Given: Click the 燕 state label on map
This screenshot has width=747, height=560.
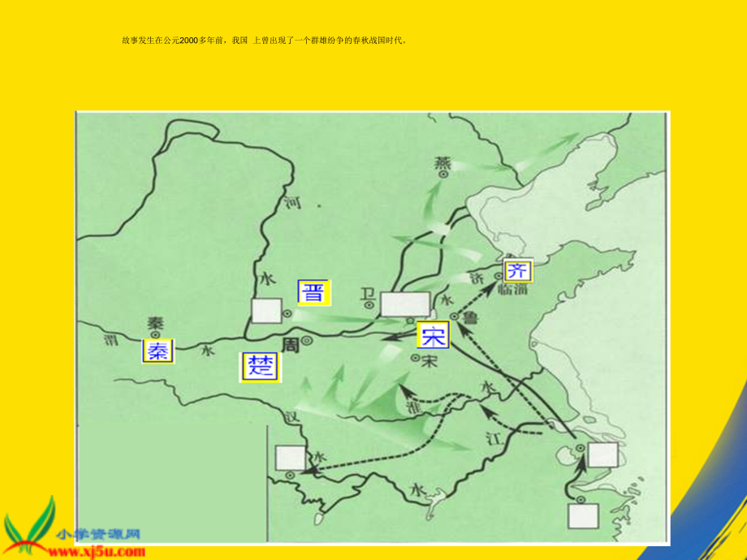Looking at the screenshot, I should (443, 163).
